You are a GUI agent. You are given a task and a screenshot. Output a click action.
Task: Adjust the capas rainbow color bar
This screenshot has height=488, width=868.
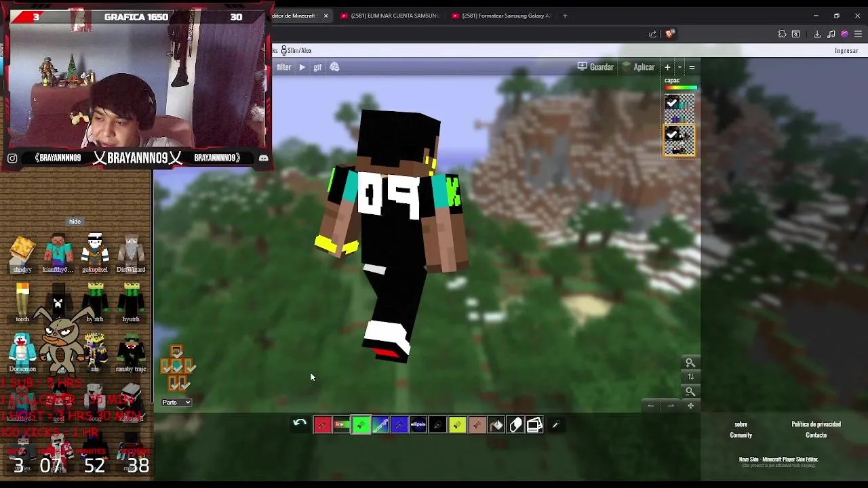[x=680, y=87]
